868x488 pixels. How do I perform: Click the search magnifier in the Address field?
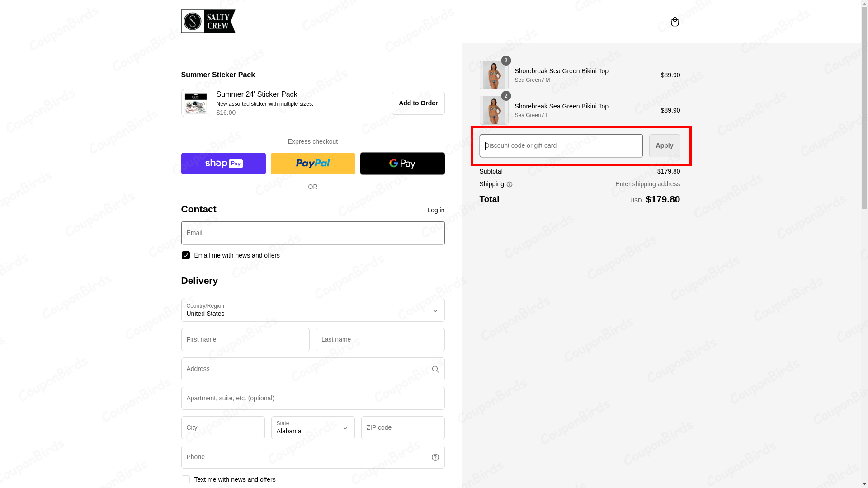point(435,369)
